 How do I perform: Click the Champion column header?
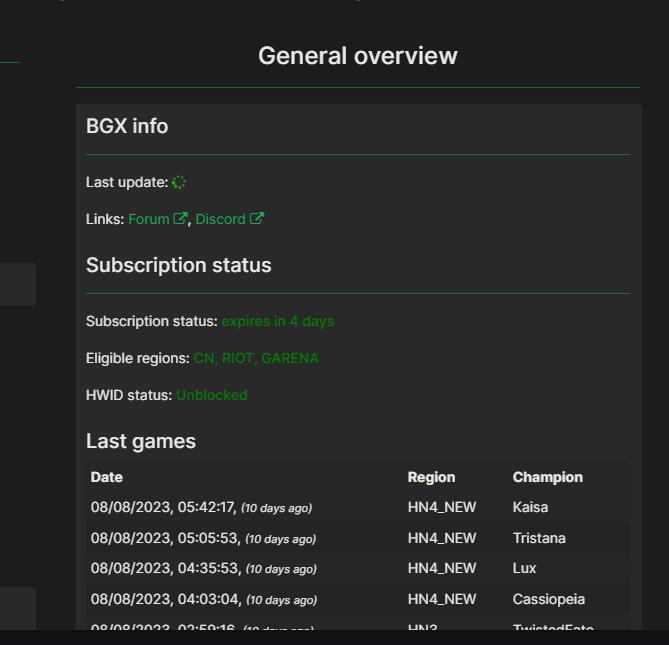[x=547, y=477]
